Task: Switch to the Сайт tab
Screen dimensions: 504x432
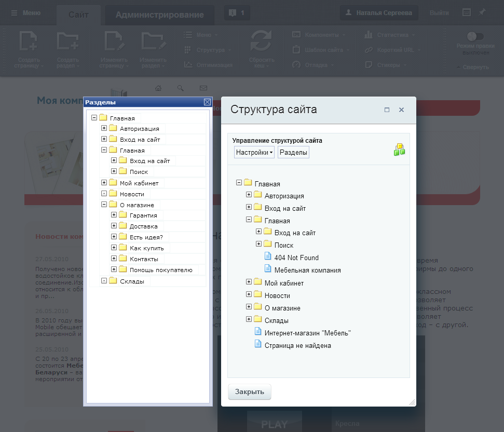Action: click(x=78, y=15)
